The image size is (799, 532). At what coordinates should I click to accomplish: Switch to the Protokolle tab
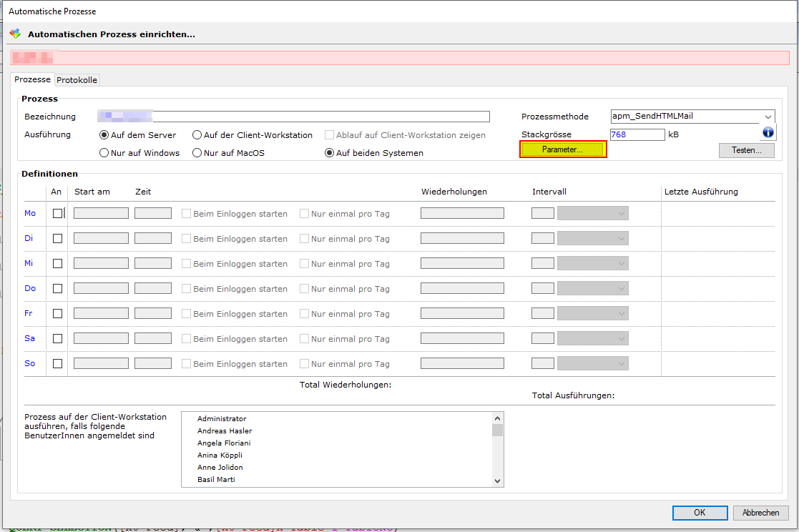[77, 80]
